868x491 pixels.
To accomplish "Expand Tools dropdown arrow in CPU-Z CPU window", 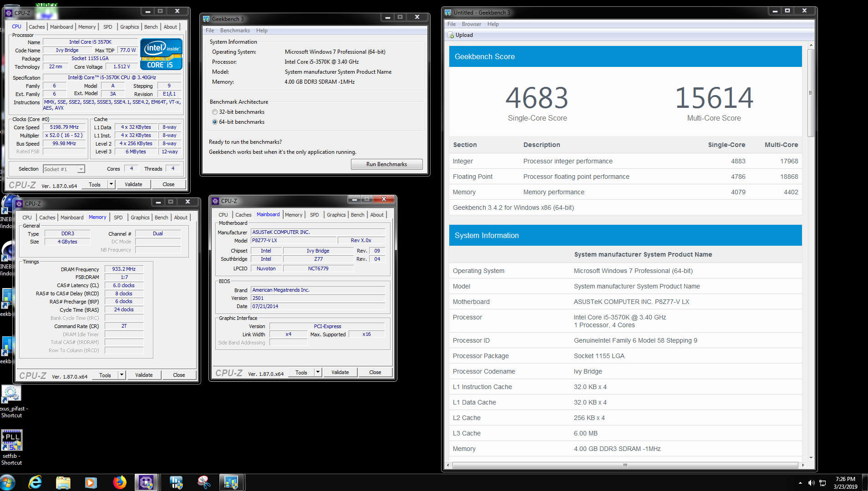I will (111, 184).
